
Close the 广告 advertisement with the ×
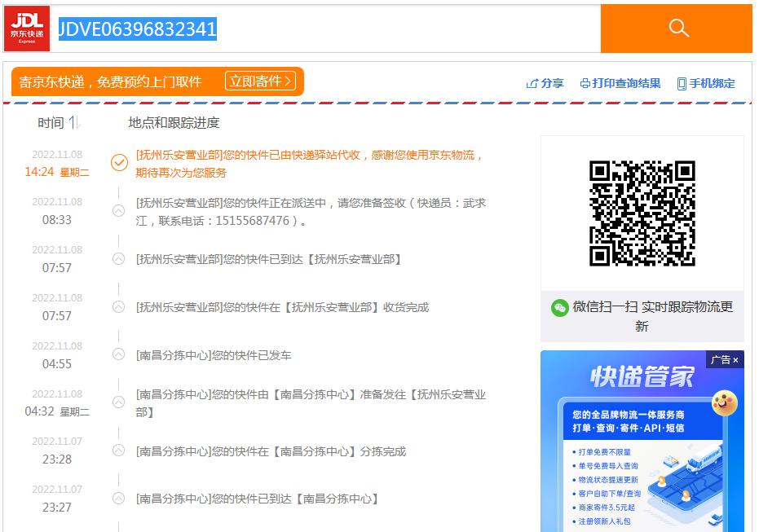(x=735, y=360)
